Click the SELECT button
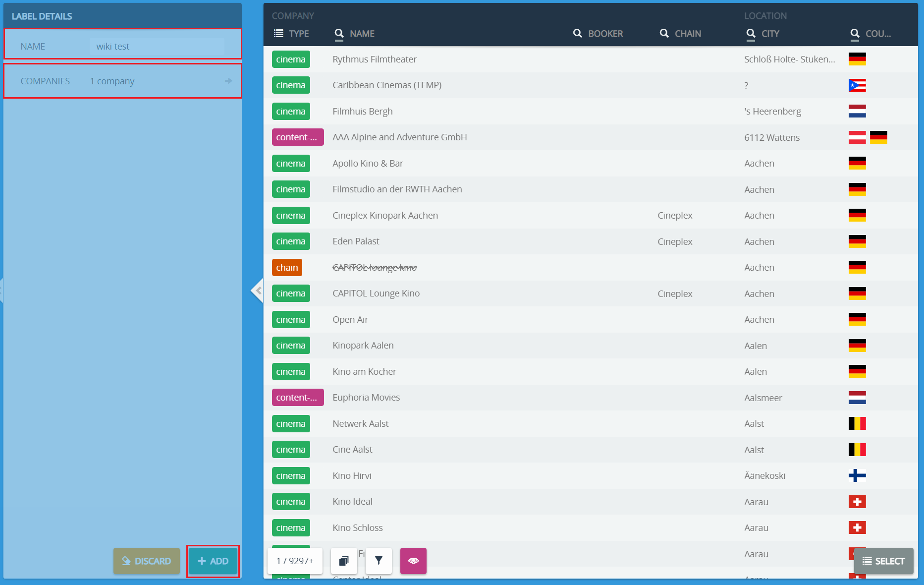This screenshot has height=585, width=924. pos(884,561)
